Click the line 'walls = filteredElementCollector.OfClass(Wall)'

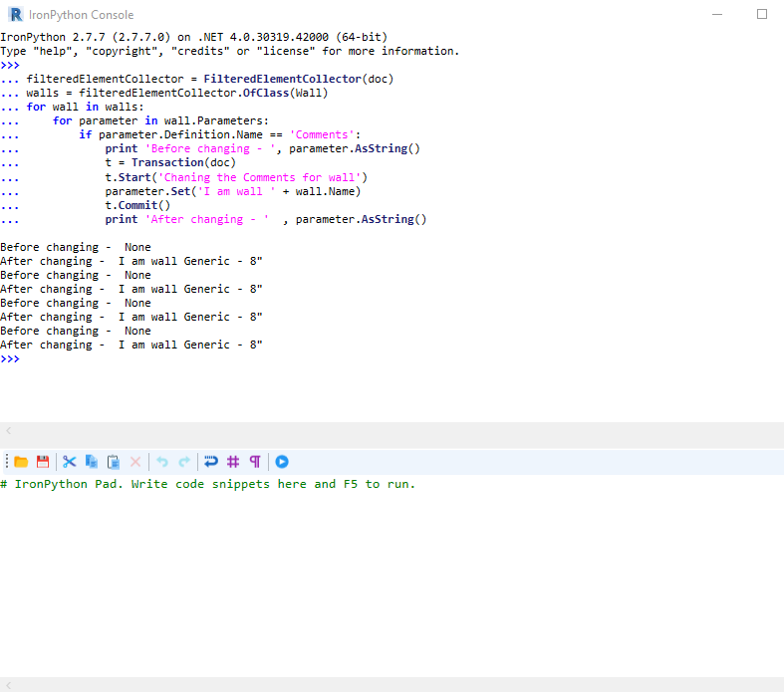(x=177, y=93)
